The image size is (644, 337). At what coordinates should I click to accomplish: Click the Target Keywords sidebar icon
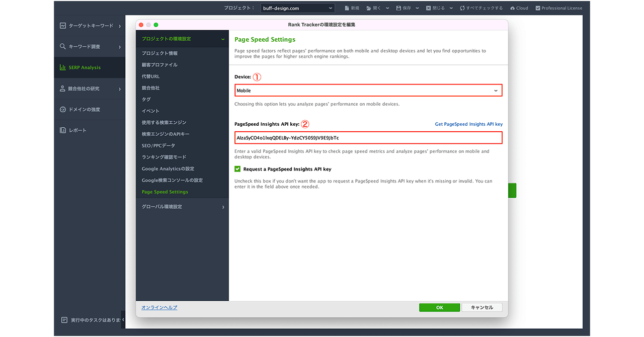(x=63, y=26)
